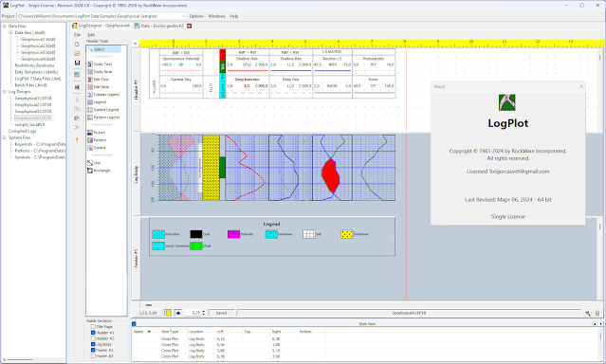The image size is (606, 364).
Task: Click the lock icon at bottom right
Action: (597, 313)
